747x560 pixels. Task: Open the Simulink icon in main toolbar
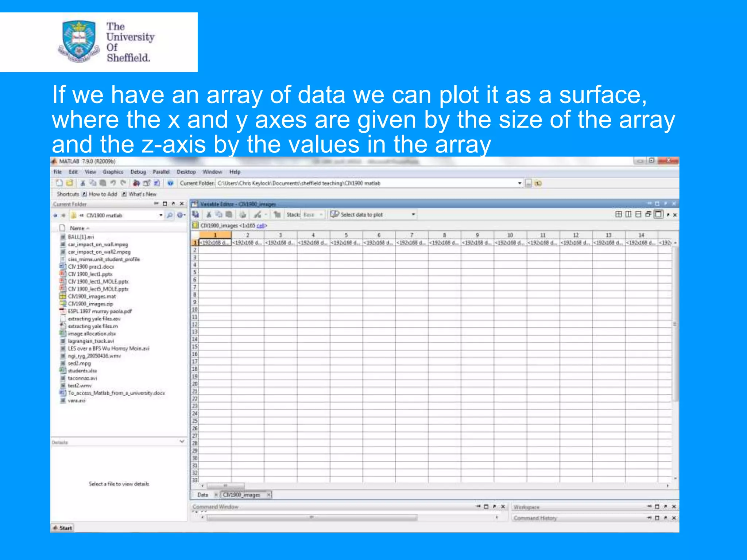click(136, 183)
